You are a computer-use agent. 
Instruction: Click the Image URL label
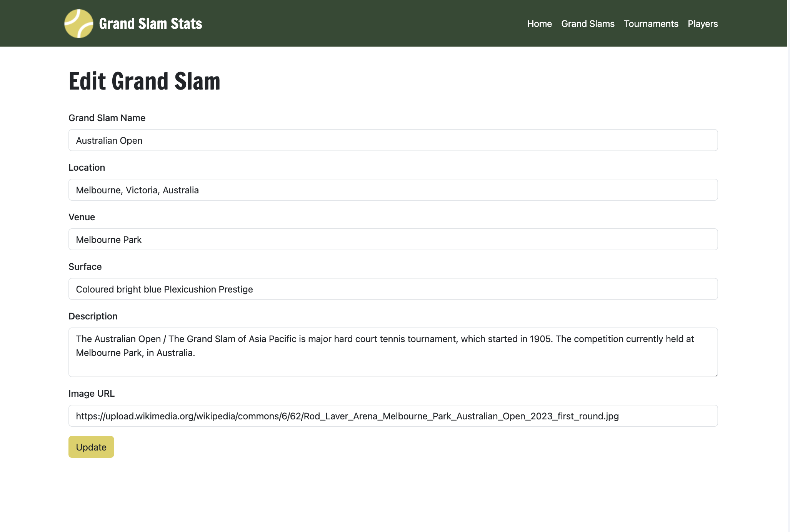92,393
